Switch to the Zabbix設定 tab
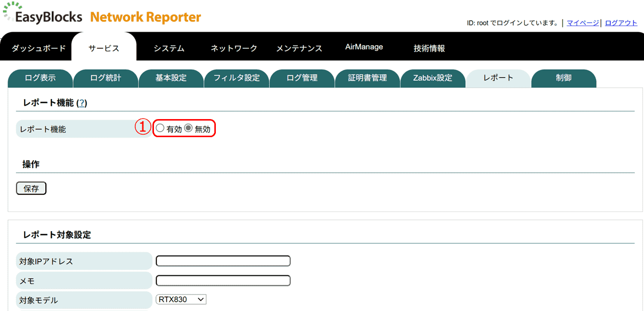This screenshot has height=311, width=644. point(433,78)
